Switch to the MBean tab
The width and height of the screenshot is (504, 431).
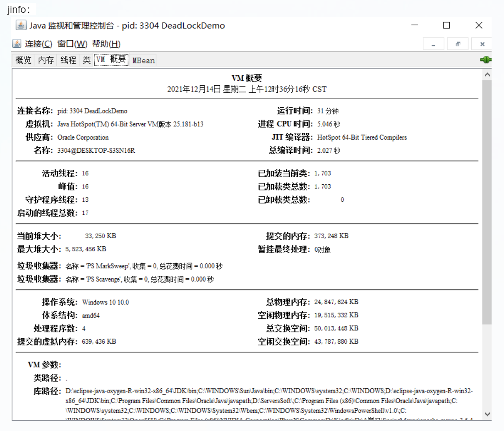(144, 60)
